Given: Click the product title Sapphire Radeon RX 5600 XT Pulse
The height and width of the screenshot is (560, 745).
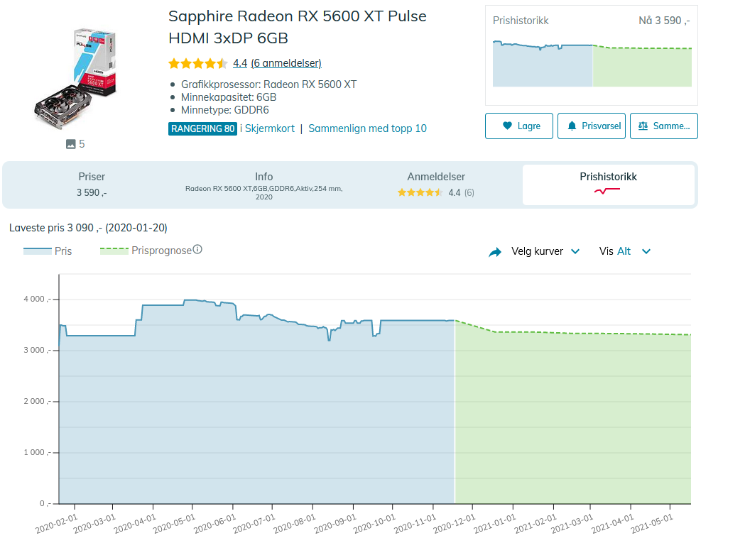Looking at the screenshot, I should 298,27.
